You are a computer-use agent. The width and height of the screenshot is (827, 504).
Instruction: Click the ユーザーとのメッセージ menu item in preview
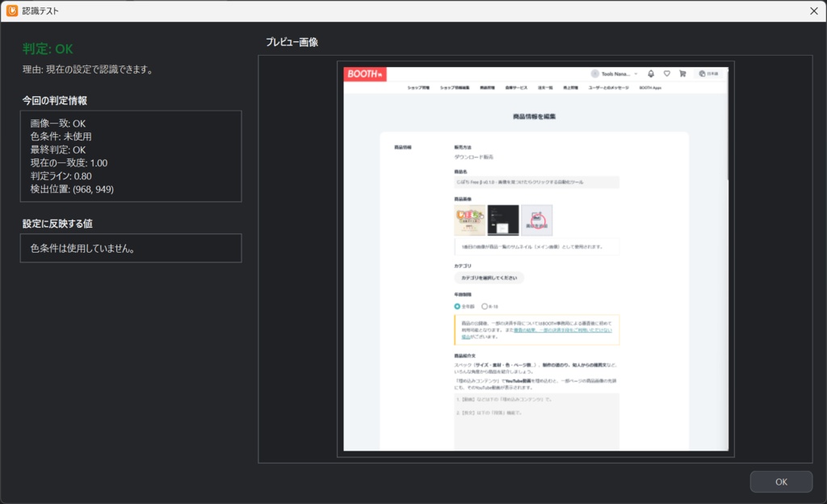[609, 88]
